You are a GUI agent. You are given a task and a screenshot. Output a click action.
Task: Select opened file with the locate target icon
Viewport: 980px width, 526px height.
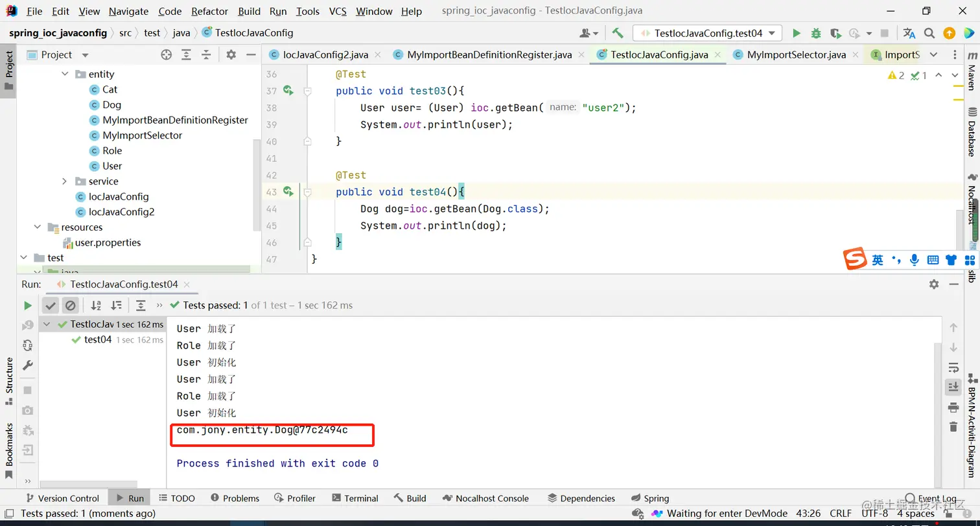[x=167, y=55]
